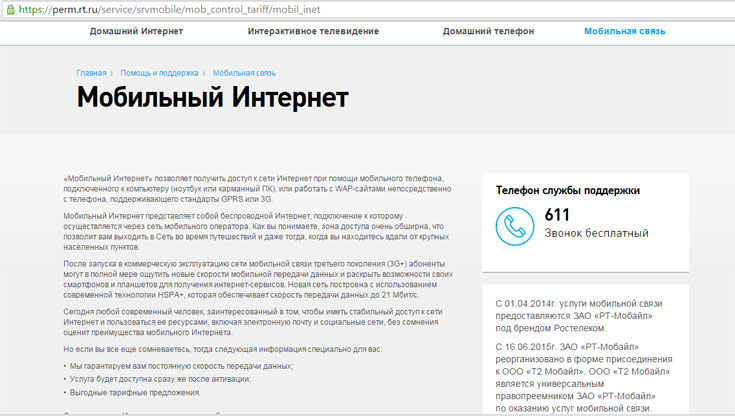Click bullet about услуга доступна после активации
Image resolution: width=735 pixels, height=416 pixels.
pyautogui.click(x=160, y=378)
